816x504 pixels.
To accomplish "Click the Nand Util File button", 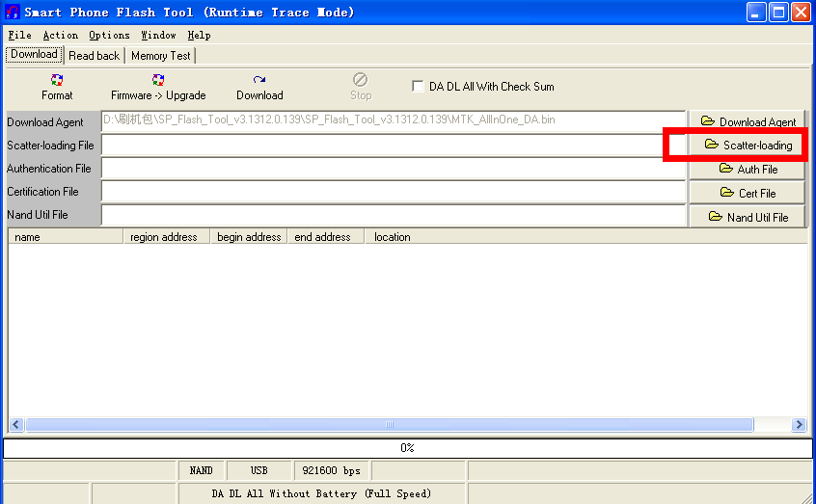I will 748,217.
